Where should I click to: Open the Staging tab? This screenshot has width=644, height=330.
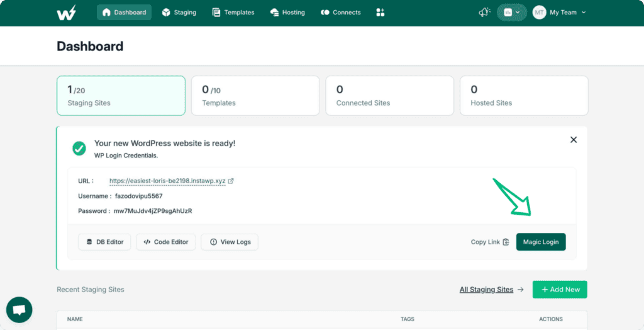pos(179,13)
